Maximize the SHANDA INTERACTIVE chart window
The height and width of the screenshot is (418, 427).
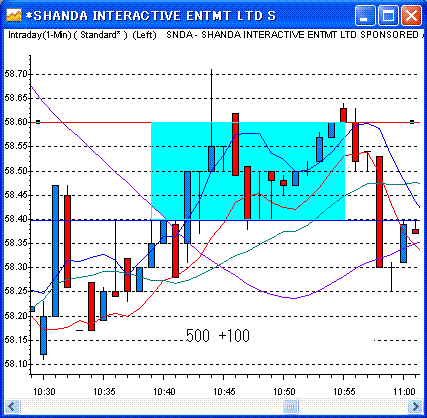click(388, 15)
